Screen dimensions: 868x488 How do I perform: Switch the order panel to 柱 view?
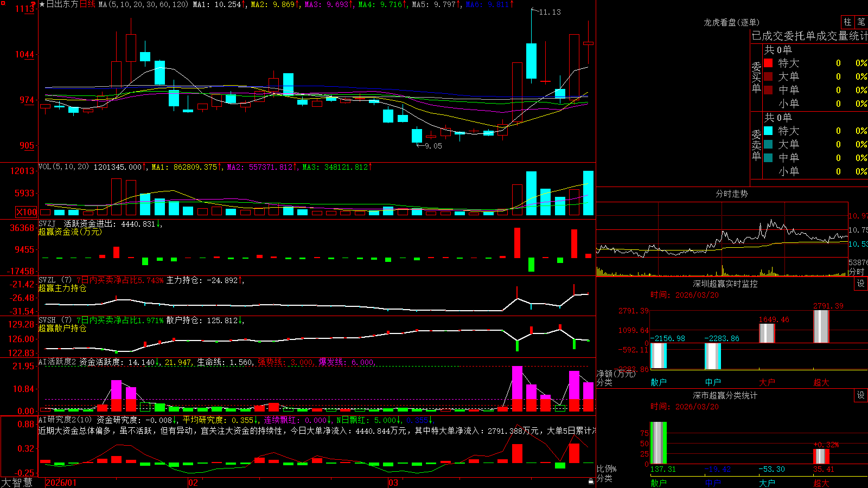pyautogui.click(x=847, y=22)
